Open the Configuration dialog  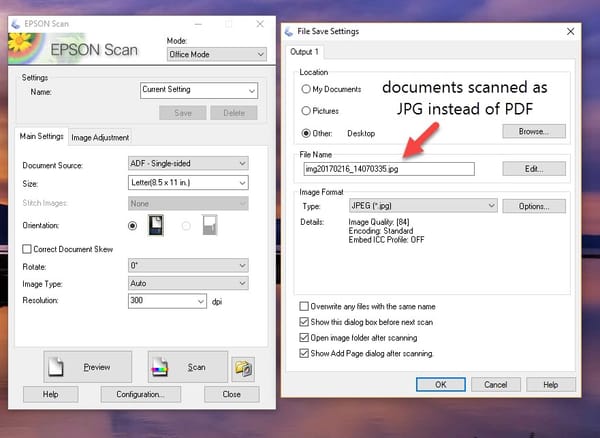coord(141,394)
